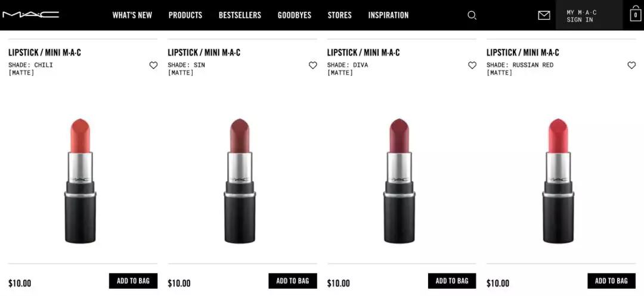The width and height of the screenshot is (644, 296).
Task: Click My M·A·C Sign In
Action: click(x=589, y=15)
